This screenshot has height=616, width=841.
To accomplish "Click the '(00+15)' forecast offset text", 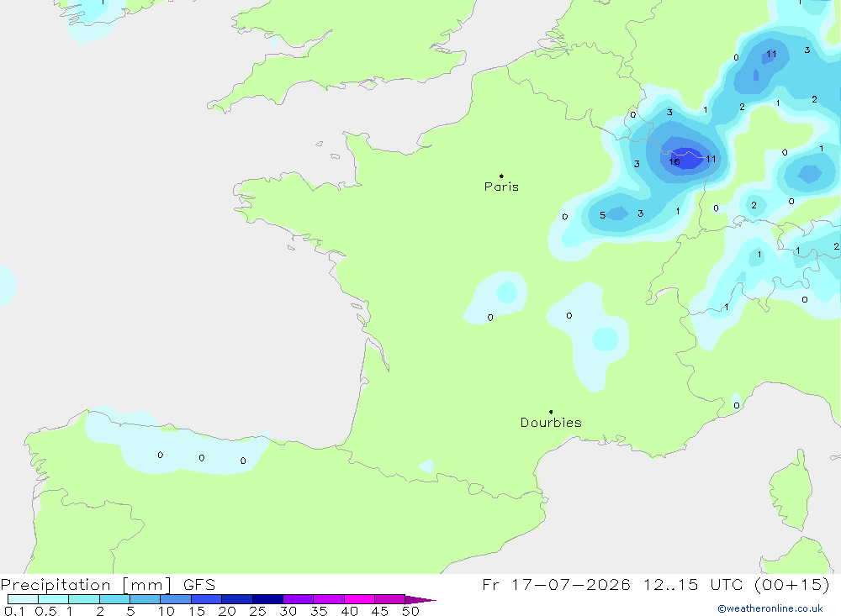I will [791, 584].
